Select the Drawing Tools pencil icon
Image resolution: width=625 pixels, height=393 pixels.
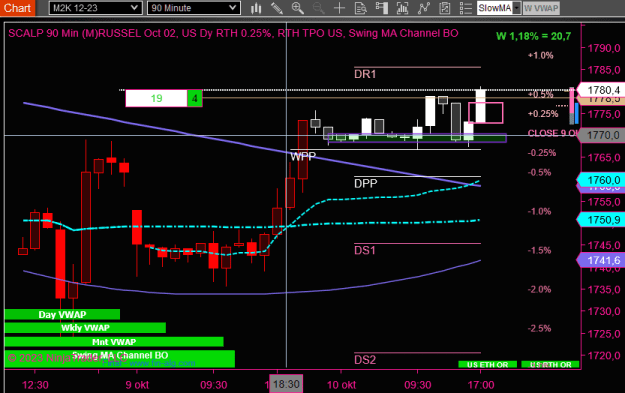277,8
